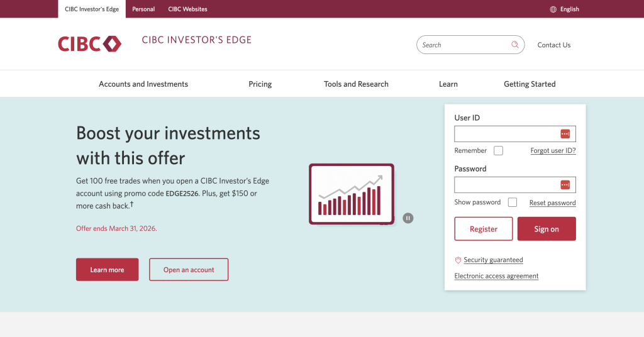Image resolution: width=644 pixels, height=337 pixels.
Task: Click the CIBC logo
Action: coord(89,44)
